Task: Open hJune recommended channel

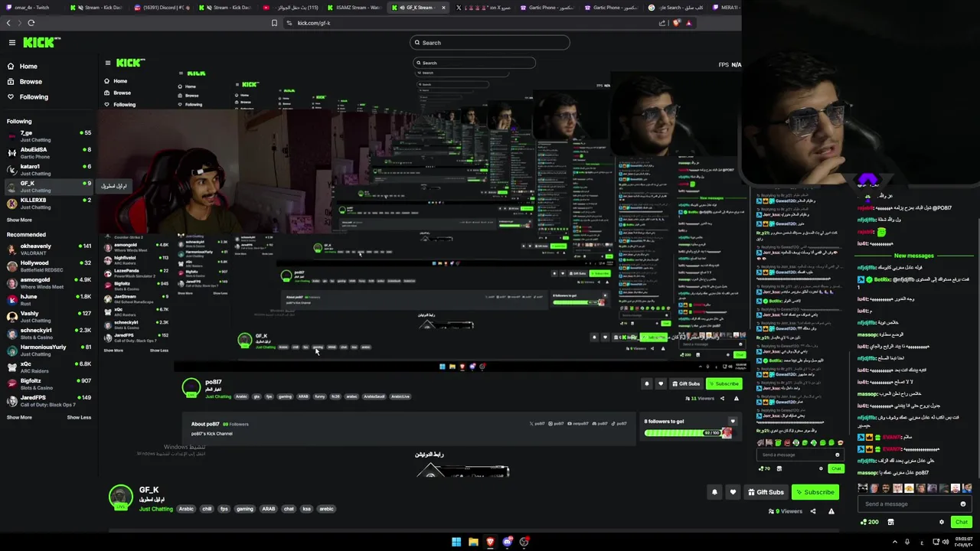Action: [48, 300]
